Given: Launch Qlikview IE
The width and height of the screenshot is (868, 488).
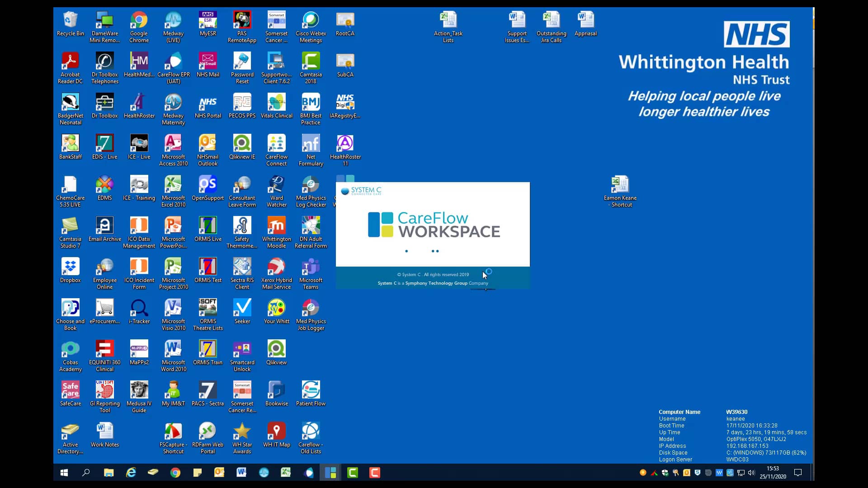Looking at the screenshot, I should [242, 144].
